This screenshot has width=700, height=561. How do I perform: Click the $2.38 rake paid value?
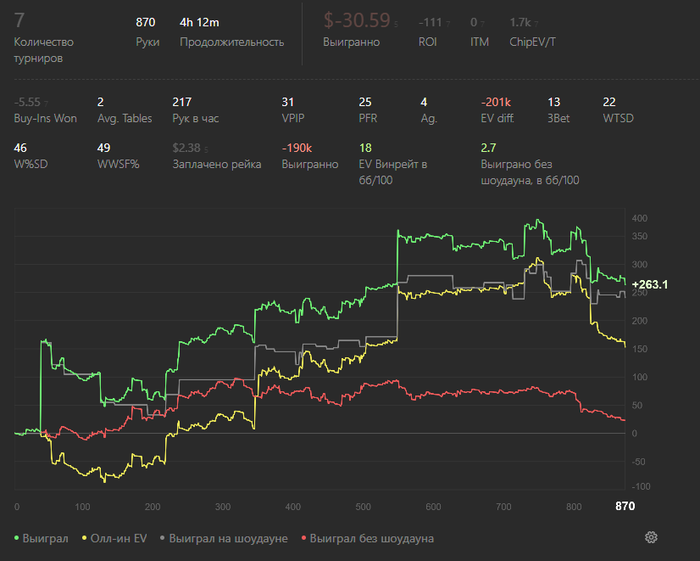pyautogui.click(x=187, y=148)
